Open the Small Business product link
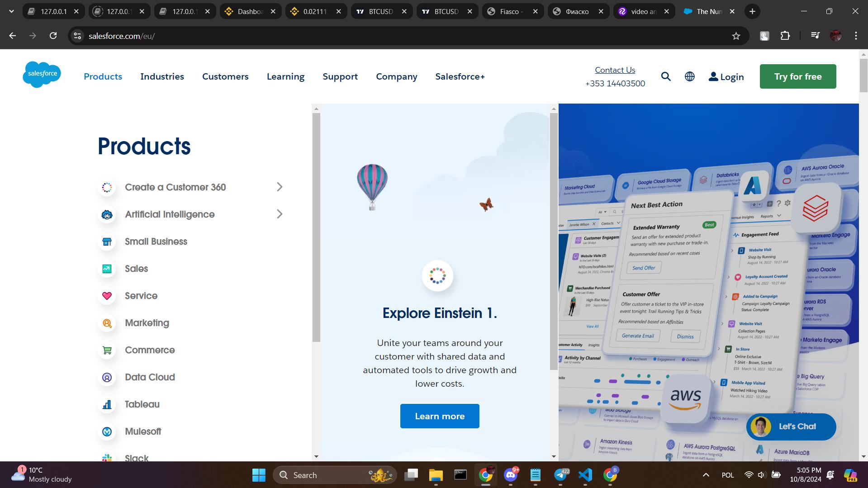The height and width of the screenshot is (488, 868). [156, 242]
